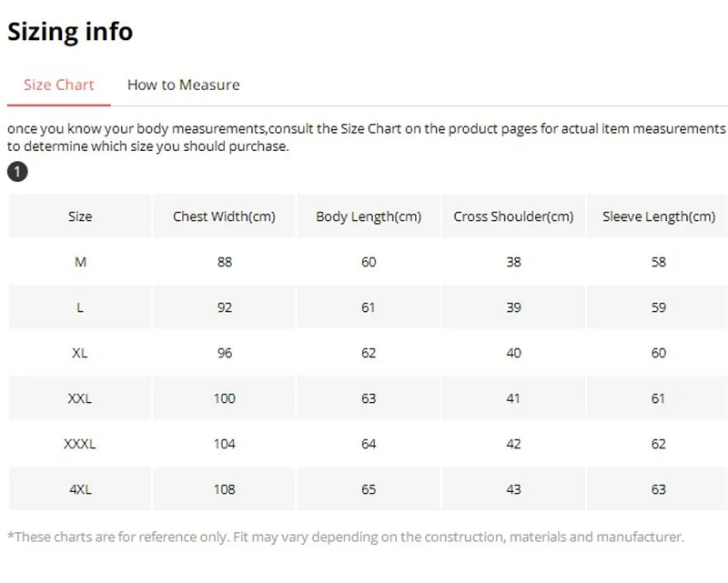Select the Size column header

tap(80, 216)
